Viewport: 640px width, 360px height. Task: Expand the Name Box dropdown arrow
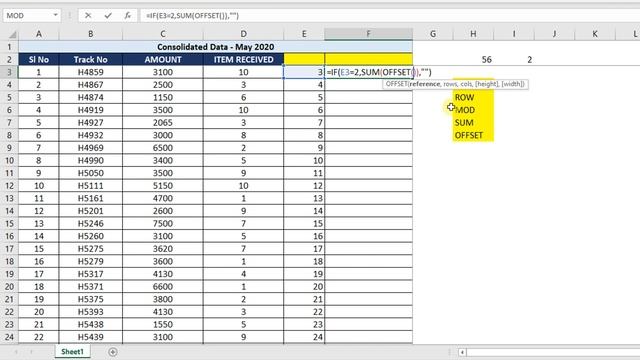pos(55,16)
